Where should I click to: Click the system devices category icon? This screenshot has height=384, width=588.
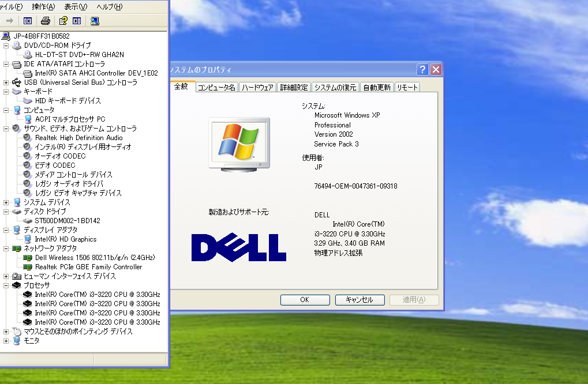click(17, 202)
